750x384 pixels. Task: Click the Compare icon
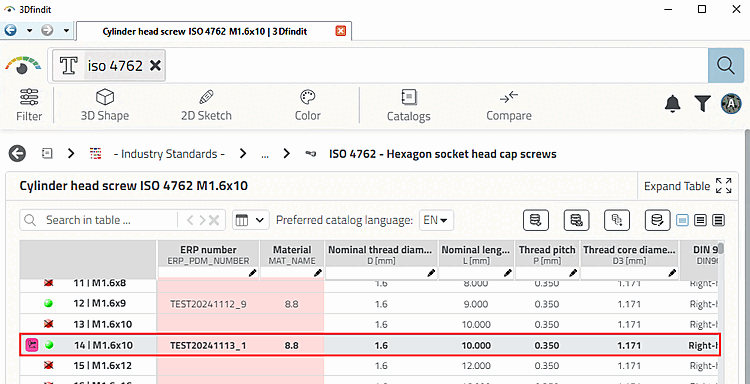[x=509, y=105]
